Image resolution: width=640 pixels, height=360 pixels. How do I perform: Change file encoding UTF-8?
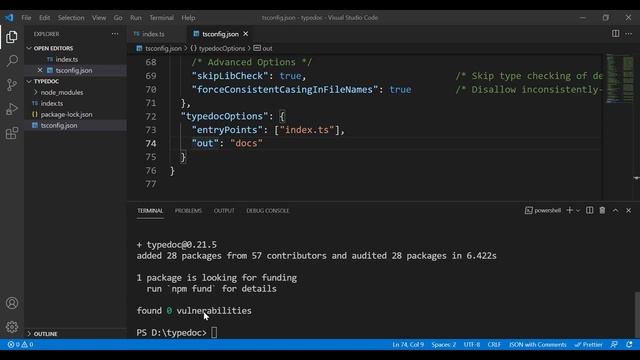[x=472, y=345]
